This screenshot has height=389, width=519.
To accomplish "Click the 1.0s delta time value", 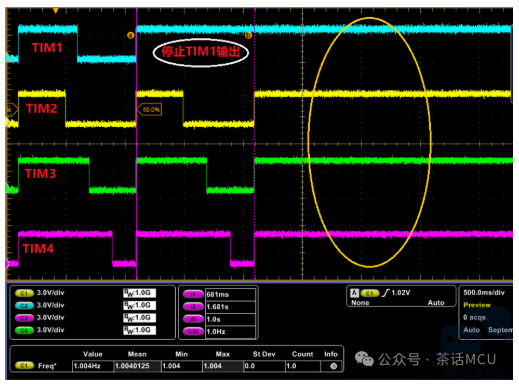I will (214, 320).
